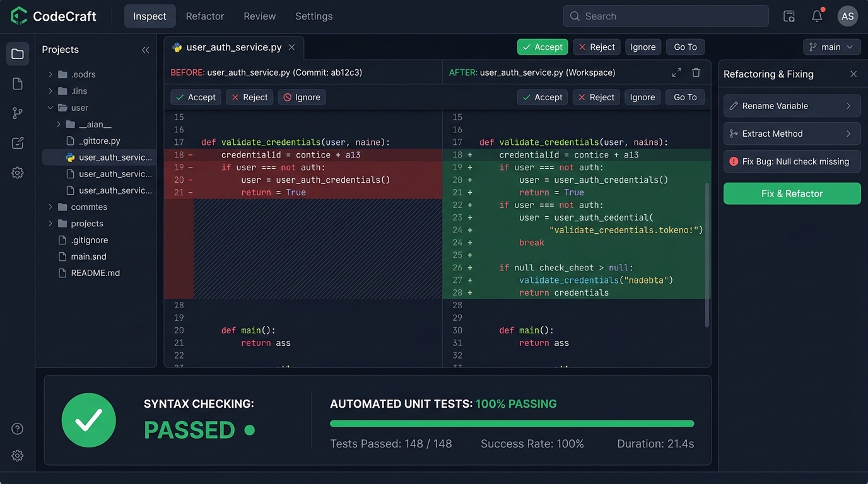Open .gitignore file in tree
The width and height of the screenshot is (868, 484).
pos(83,240)
